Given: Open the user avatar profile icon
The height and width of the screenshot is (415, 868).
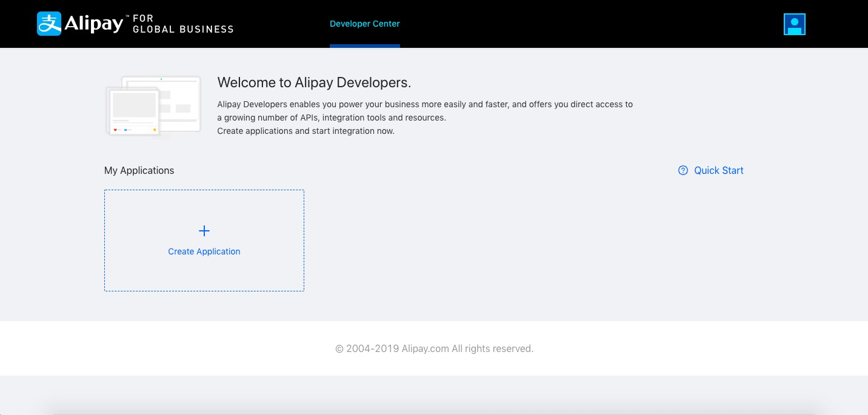Looking at the screenshot, I should pyautogui.click(x=794, y=24).
